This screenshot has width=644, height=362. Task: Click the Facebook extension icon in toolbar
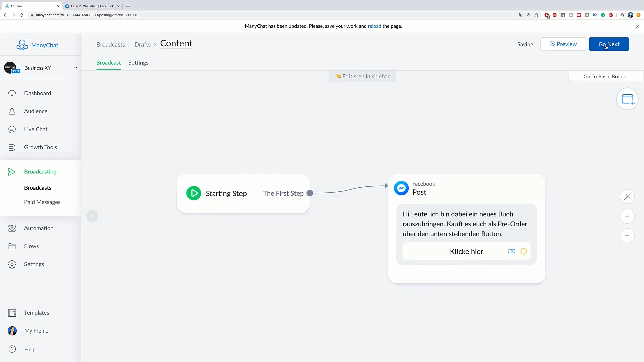pyautogui.click(x=562, y=15)
